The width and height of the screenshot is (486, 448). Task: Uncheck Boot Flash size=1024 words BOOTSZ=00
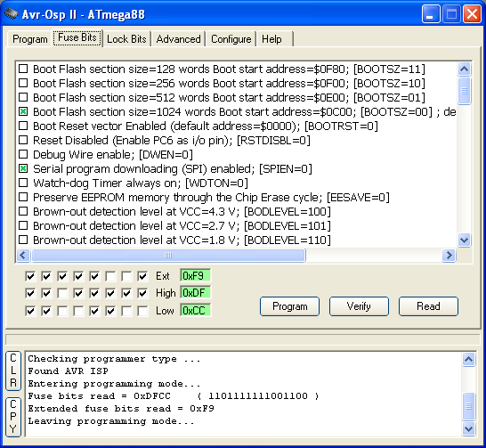[x=23, y=111]
